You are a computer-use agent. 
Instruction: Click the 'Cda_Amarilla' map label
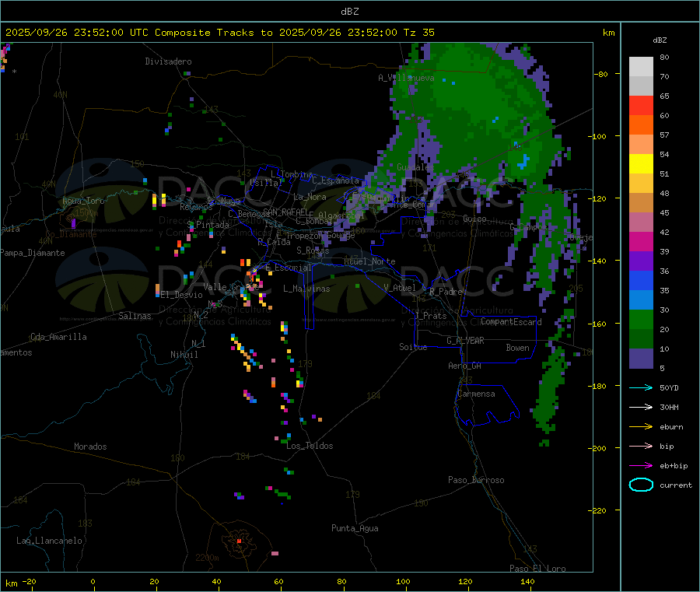[x=58, y=337]
